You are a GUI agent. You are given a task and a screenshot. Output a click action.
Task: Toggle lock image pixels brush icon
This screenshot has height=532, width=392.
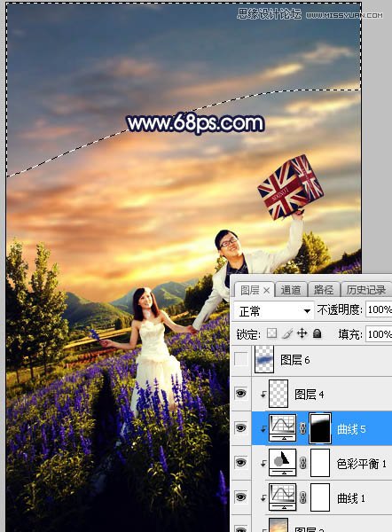pyautogui.click(x=287, y=334)
